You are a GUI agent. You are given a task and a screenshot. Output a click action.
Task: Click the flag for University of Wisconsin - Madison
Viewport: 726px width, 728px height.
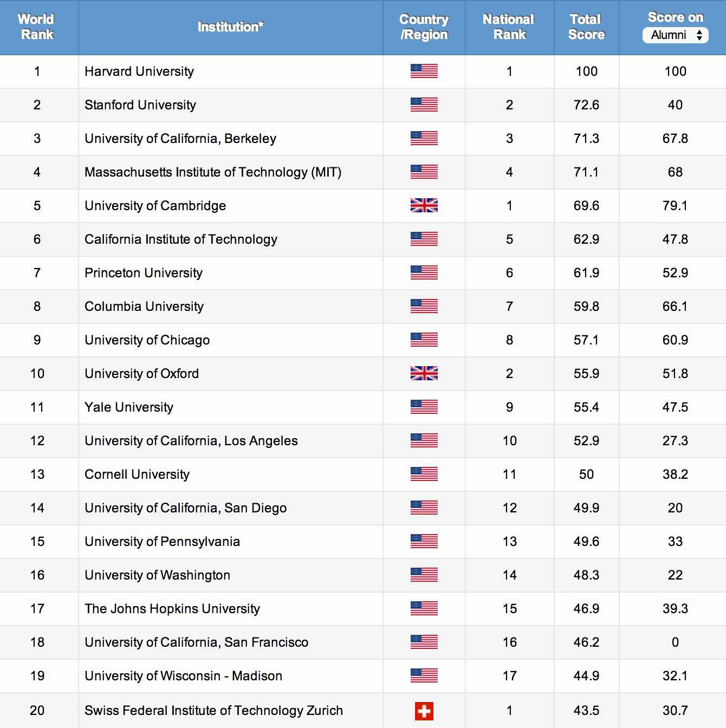[424, 675]
